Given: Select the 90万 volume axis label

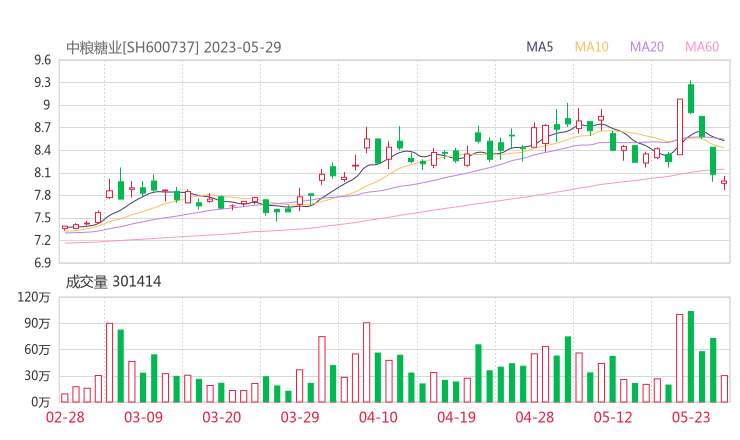Looking at the screenshot, I should point(37,323).
